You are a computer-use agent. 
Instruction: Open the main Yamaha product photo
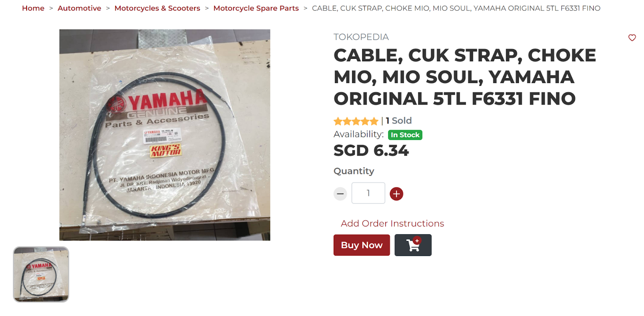pos(165,135)
